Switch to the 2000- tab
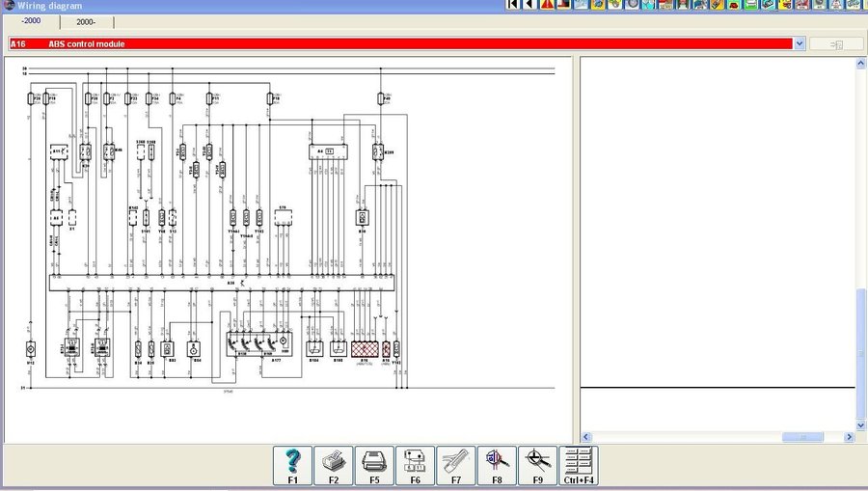Image resolution: width=868 pixels, height=491 pixels. click(x=85, y=21)
